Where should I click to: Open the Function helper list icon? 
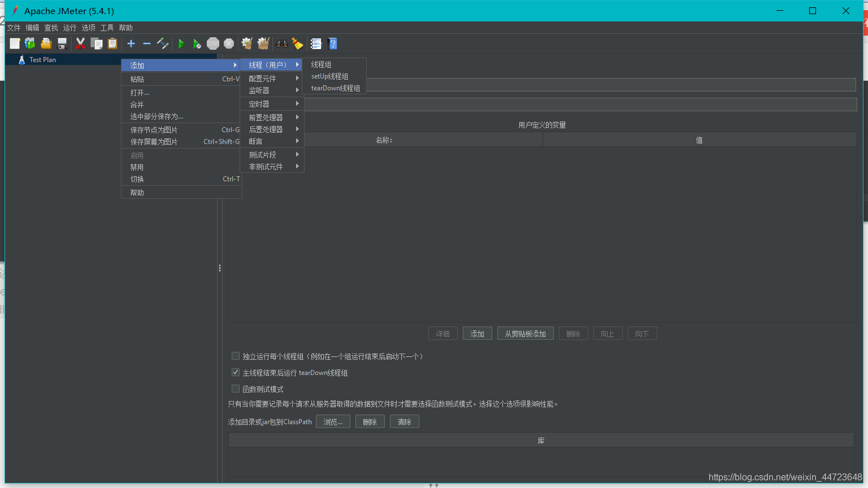[316, 43]
